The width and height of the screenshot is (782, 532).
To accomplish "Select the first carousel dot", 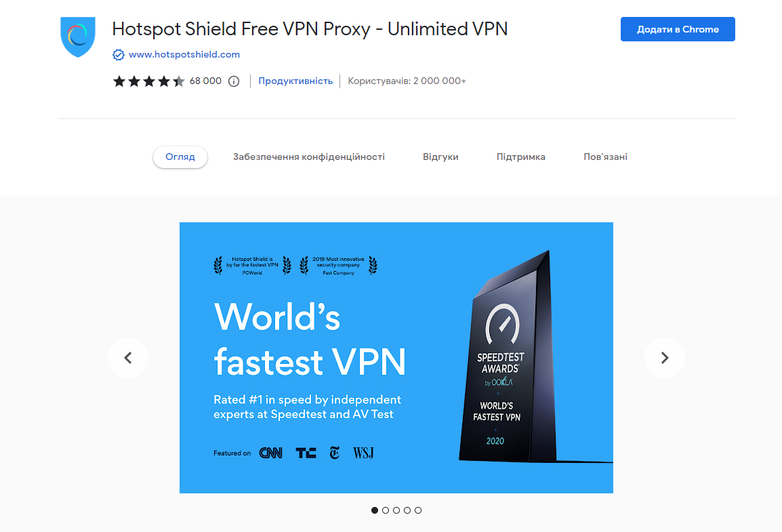I will (375, 510).
